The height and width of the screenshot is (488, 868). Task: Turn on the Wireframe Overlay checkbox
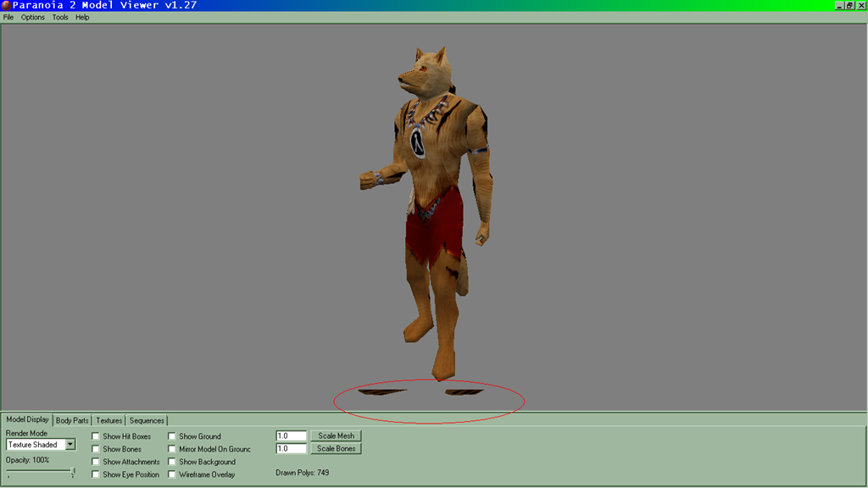point(172,474)
